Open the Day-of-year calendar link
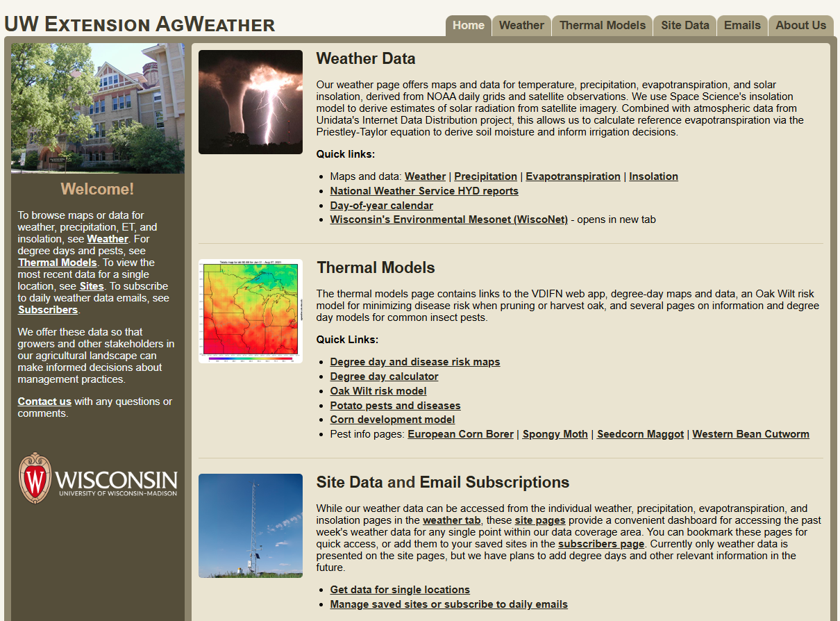 (381, 206)
